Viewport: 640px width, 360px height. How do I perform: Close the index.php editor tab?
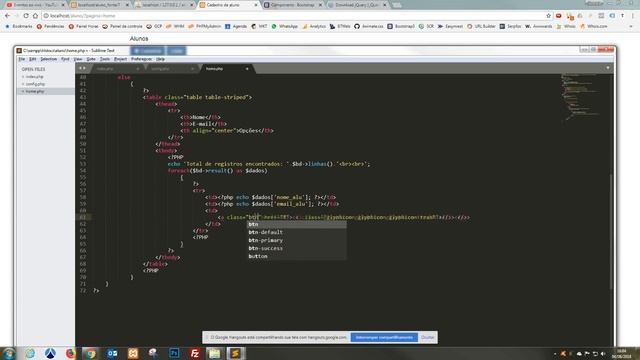138,69
